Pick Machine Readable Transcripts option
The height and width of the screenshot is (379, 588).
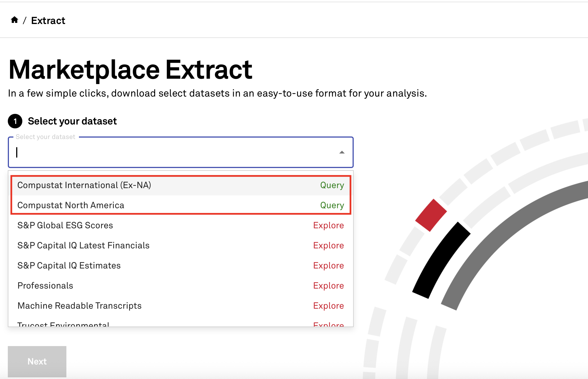181,306
